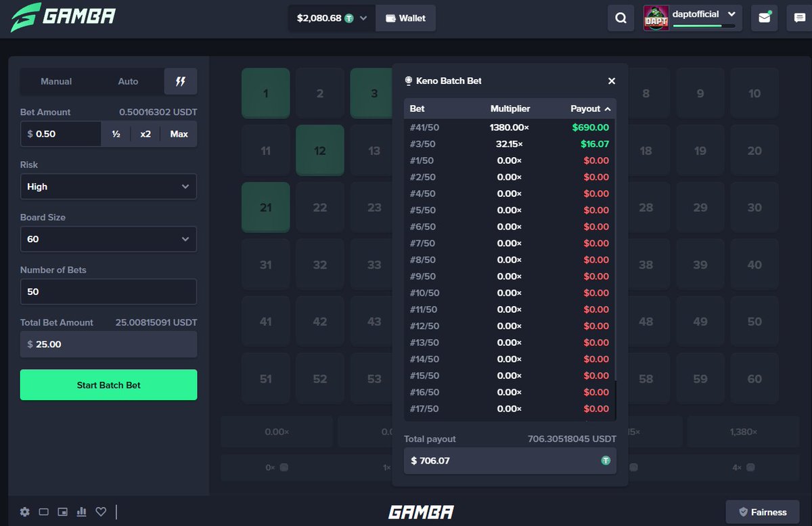Sort by the Bet column header

[417, 109]
